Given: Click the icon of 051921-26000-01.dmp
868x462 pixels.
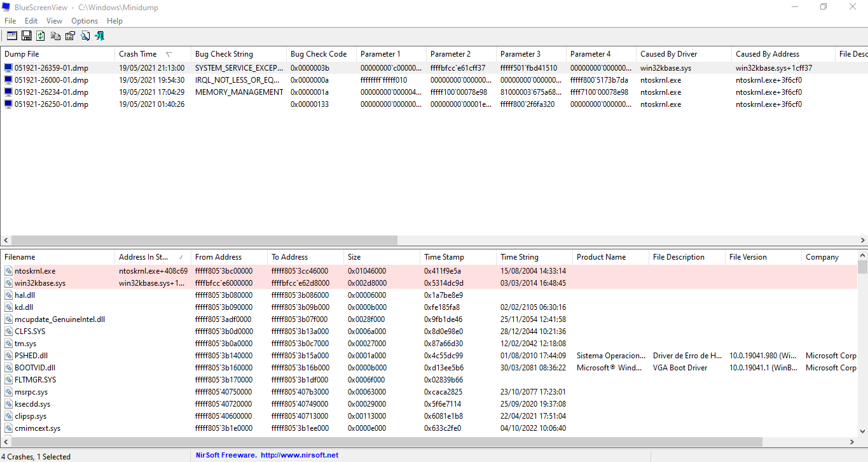Looking at the screenshot, I should [x=8, y=80].
